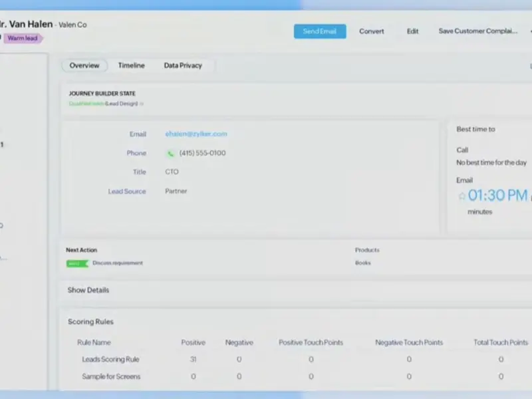
Task: Click the (415) 555-0100 phone number
Action: click(x=202, y=153)
